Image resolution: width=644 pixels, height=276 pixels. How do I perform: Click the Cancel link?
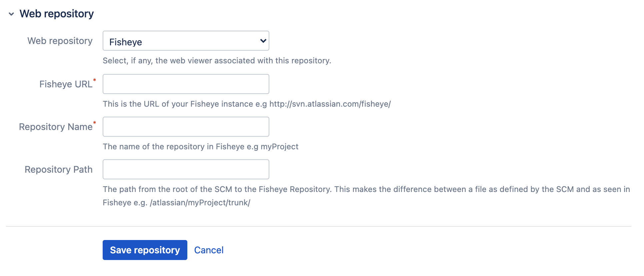click(x=209, y=250)
